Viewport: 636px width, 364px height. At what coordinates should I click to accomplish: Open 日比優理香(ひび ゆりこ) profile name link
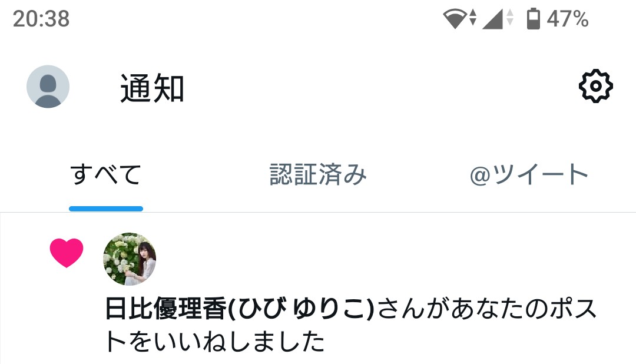tap(239, 309)
